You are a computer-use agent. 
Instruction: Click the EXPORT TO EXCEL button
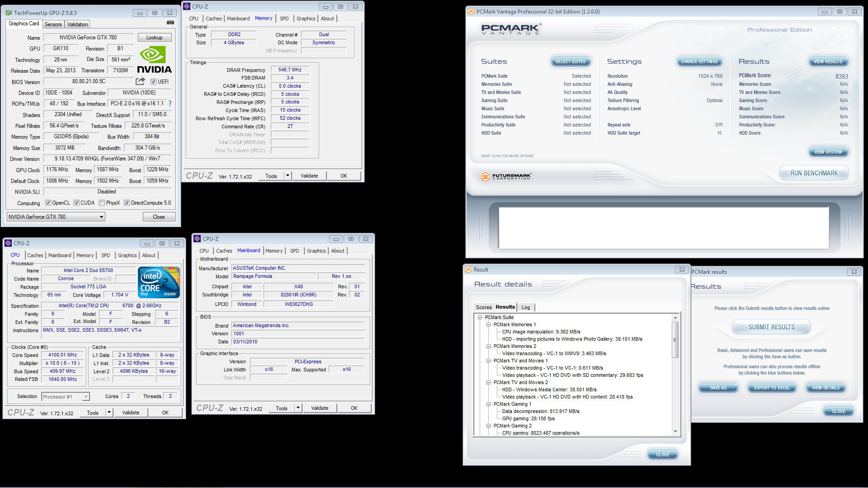click(x=772, y=388)
